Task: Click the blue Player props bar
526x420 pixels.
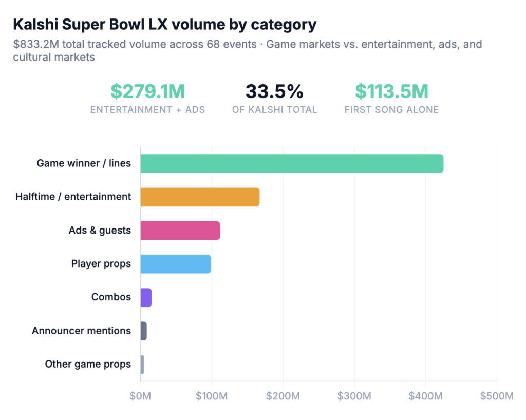Action: 176,264
